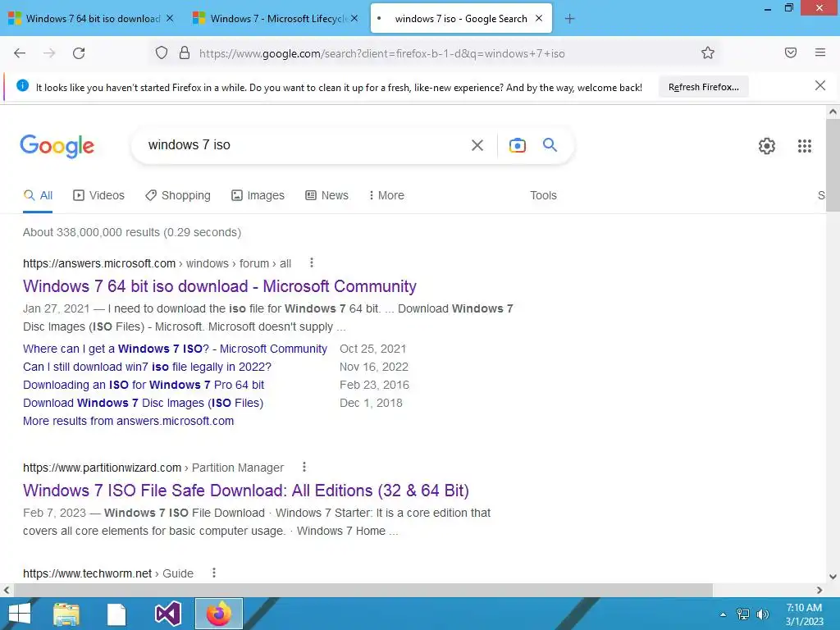Show hidden system tray icons
The image size is (840, 630).
[723, 614]
